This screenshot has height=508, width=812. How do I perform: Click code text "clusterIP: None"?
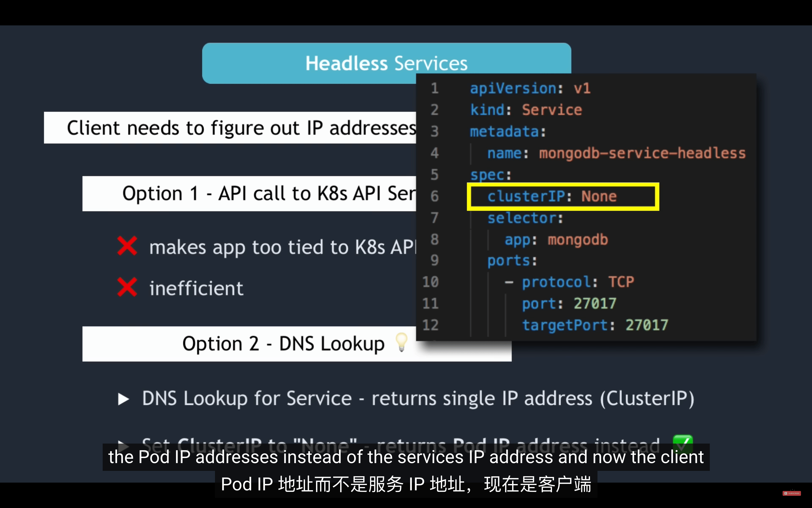[552, 196]
